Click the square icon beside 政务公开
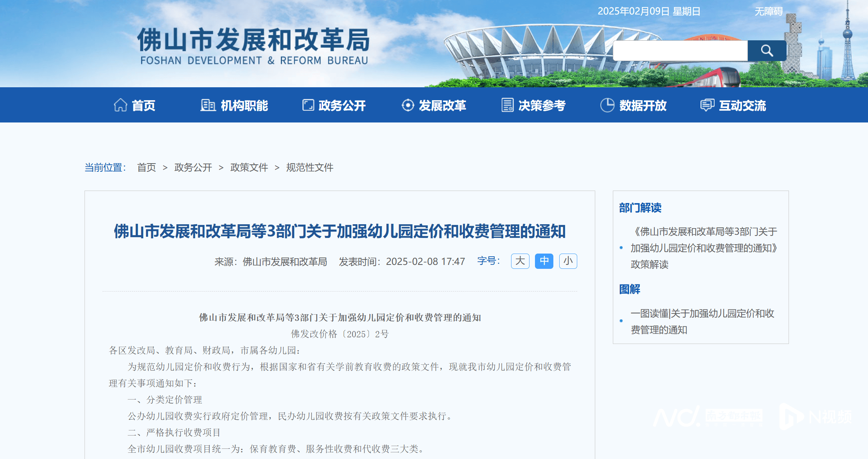The image size is (868, 459). pyautogui.click(x=308, y=105)
